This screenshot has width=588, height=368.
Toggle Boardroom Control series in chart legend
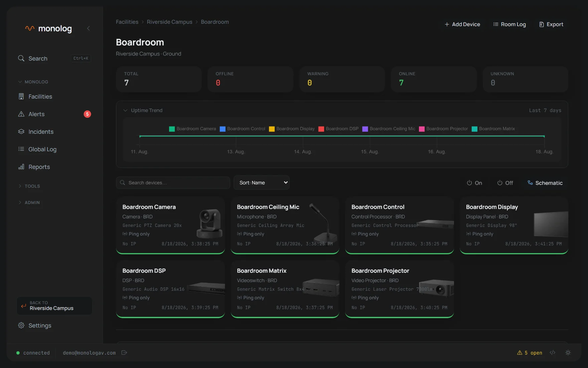[x=243, y=129]
